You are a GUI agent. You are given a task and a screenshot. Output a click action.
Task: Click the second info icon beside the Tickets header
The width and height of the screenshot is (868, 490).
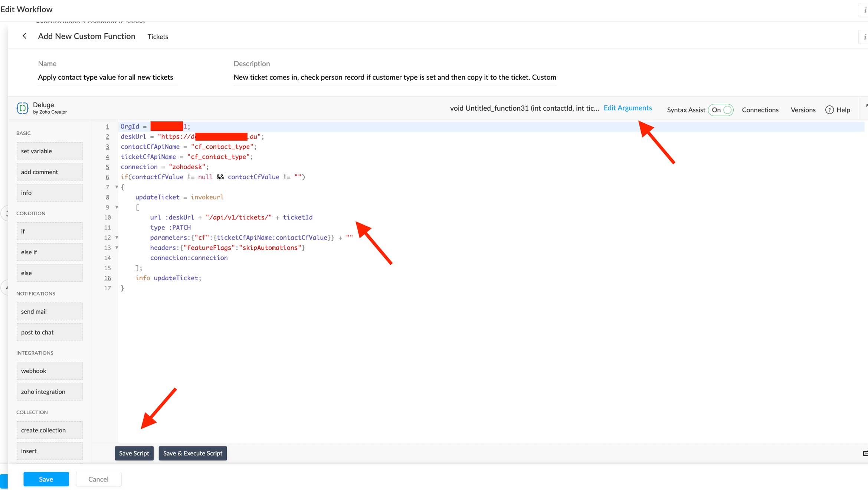pos(865,37)
